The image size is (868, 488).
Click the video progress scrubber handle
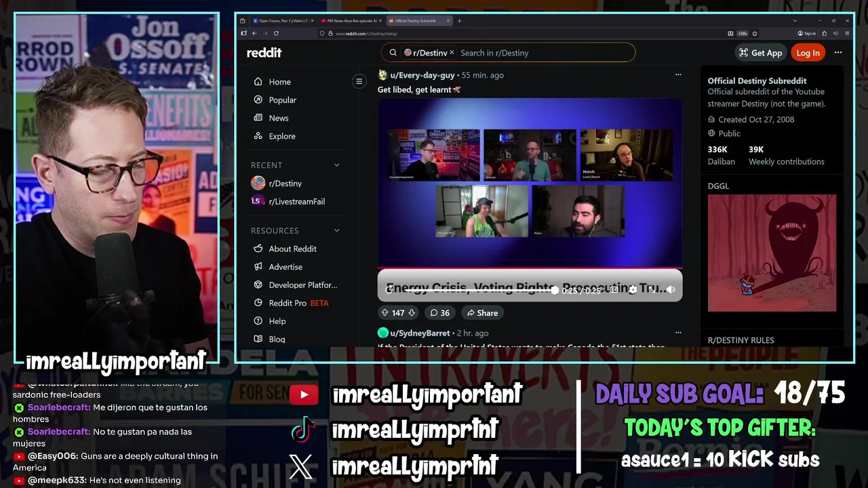(555, 290)
